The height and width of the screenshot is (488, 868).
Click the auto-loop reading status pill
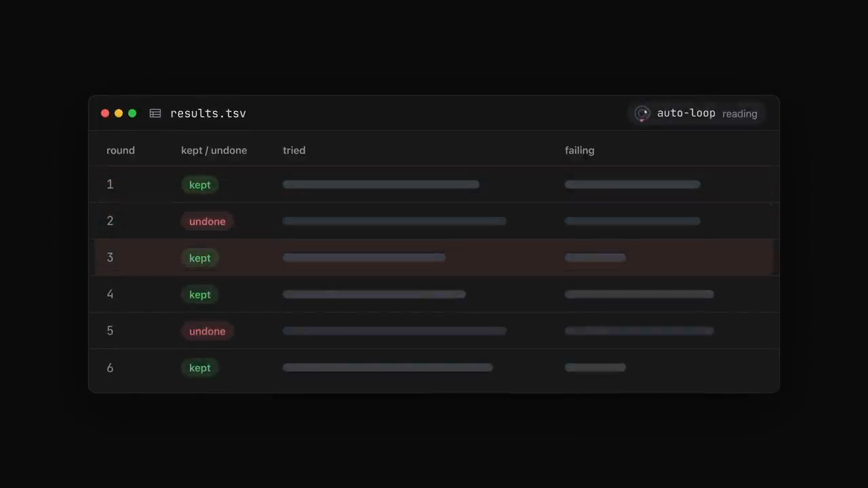coord(696,113)
